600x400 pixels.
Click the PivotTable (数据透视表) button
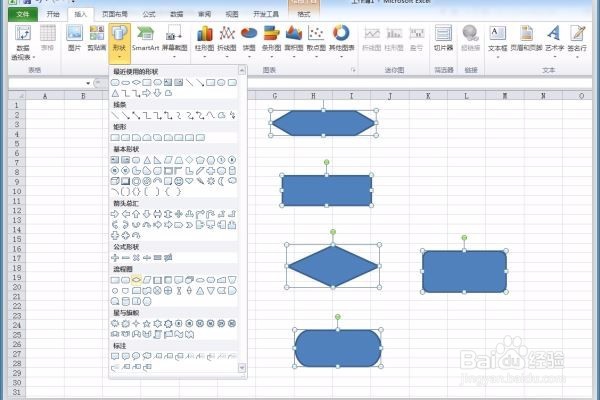(23, 42)
